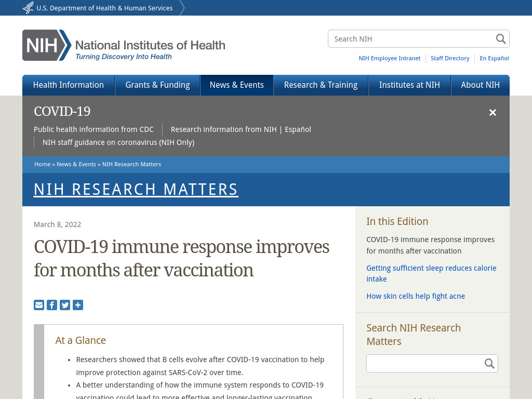Click the bullet about B cells evolving
The width and height of the screenshot is (532, 399).
[x=200, y=366]
